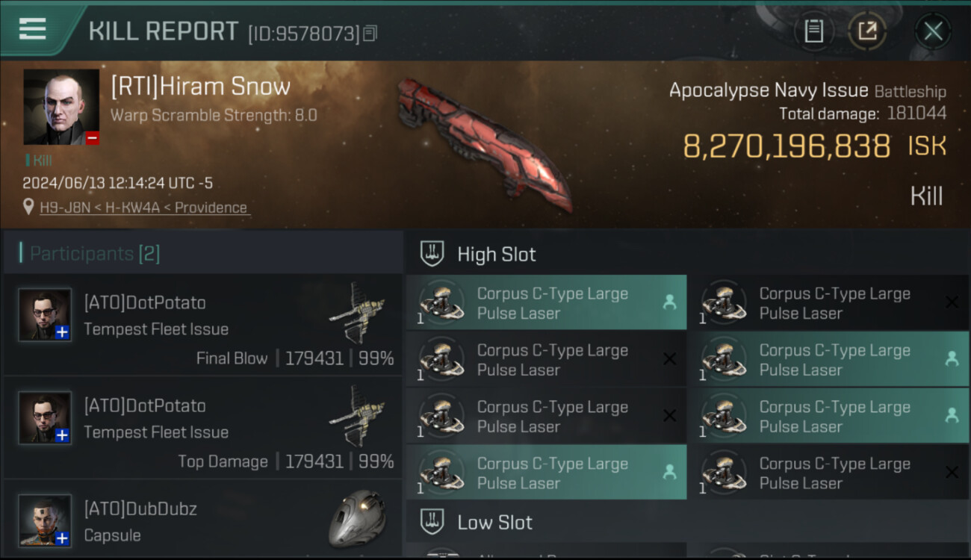Select the first highlighted Corpus C-Type Pulse Laser
This screenshot has height=560, width=971.
click(x=546, y=303)
